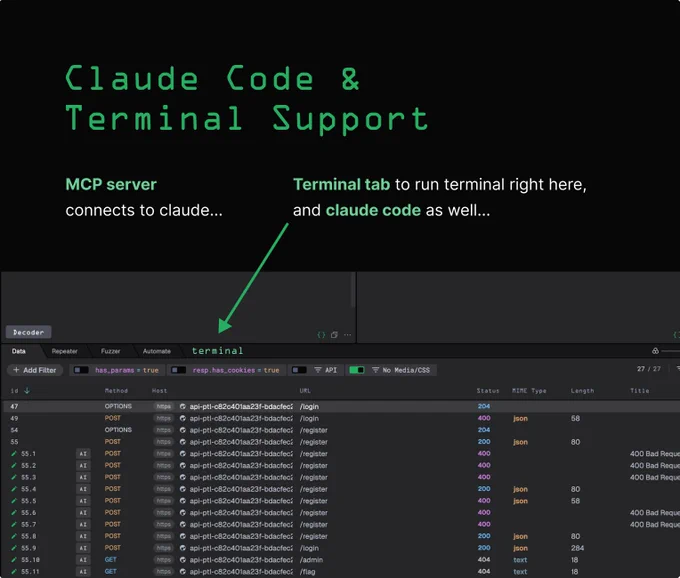
Task: Sort by the Length column header
Action: coord(582,391)
